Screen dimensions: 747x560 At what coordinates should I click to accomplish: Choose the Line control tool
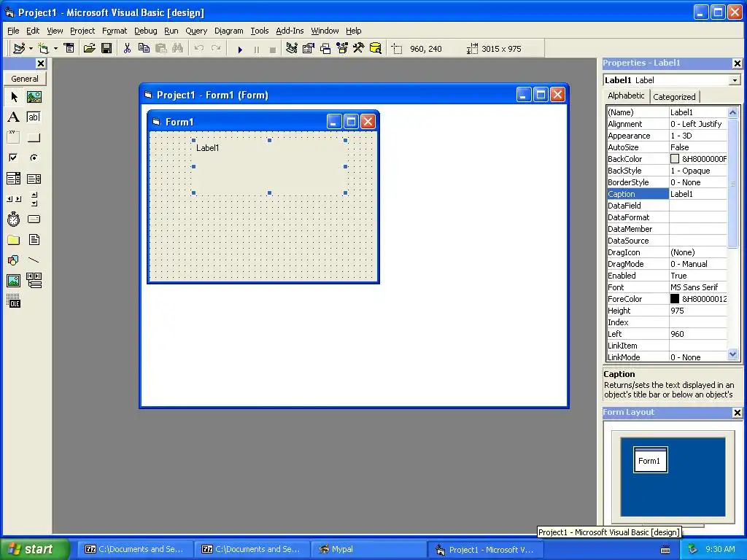tap(34, 260)
